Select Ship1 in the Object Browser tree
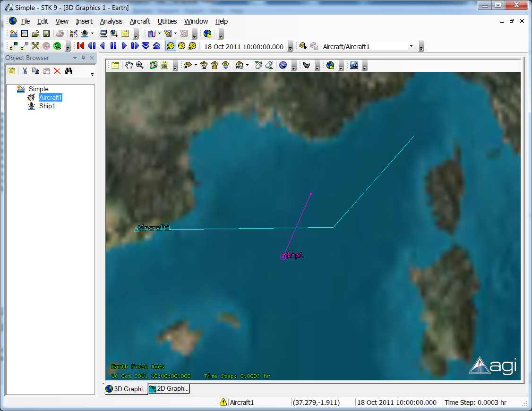The image size is (532, 411). [47, 106]
